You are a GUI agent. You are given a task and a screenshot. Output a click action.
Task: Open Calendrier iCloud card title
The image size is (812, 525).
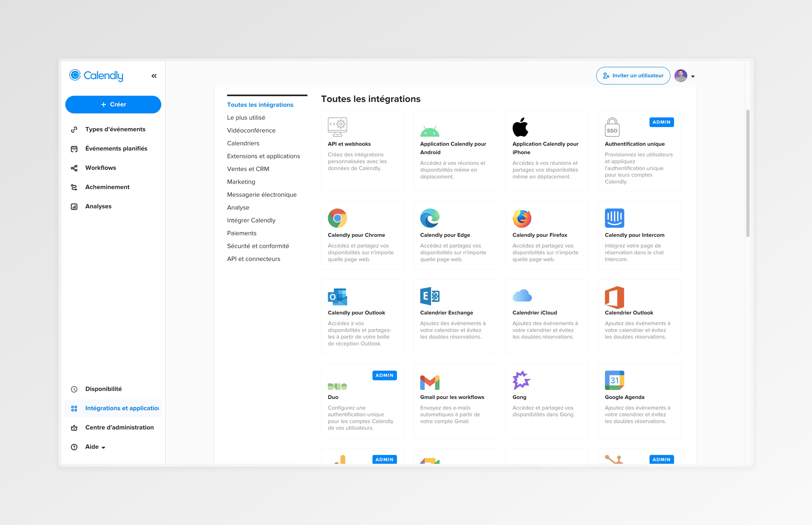(535, 313)
